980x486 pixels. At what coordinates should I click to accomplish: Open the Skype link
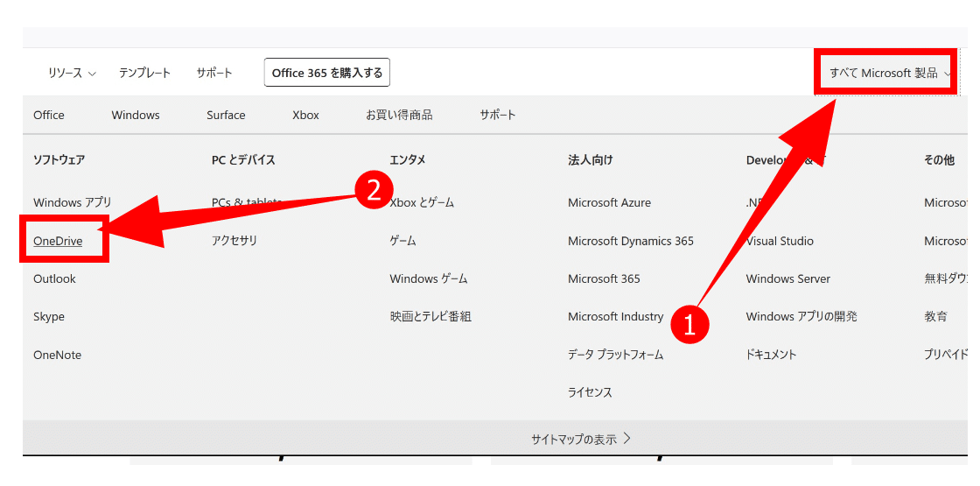(49, 317)
